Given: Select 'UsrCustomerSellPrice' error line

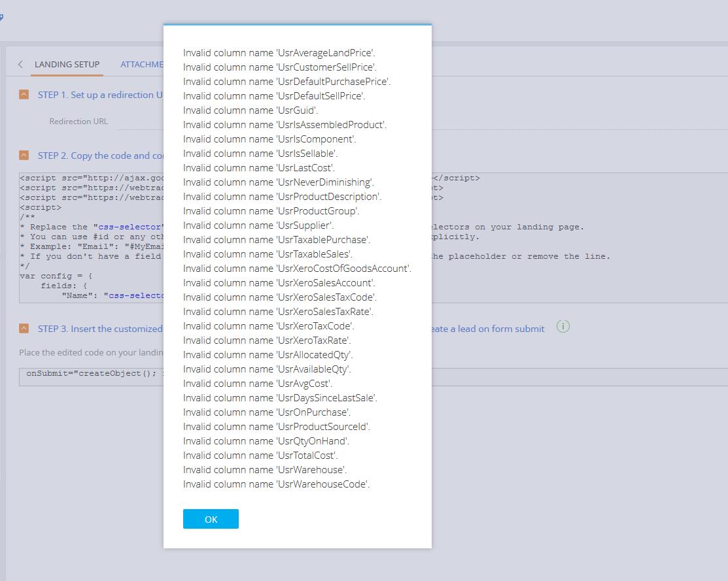Looking at the screenshot, I should 280,67.
